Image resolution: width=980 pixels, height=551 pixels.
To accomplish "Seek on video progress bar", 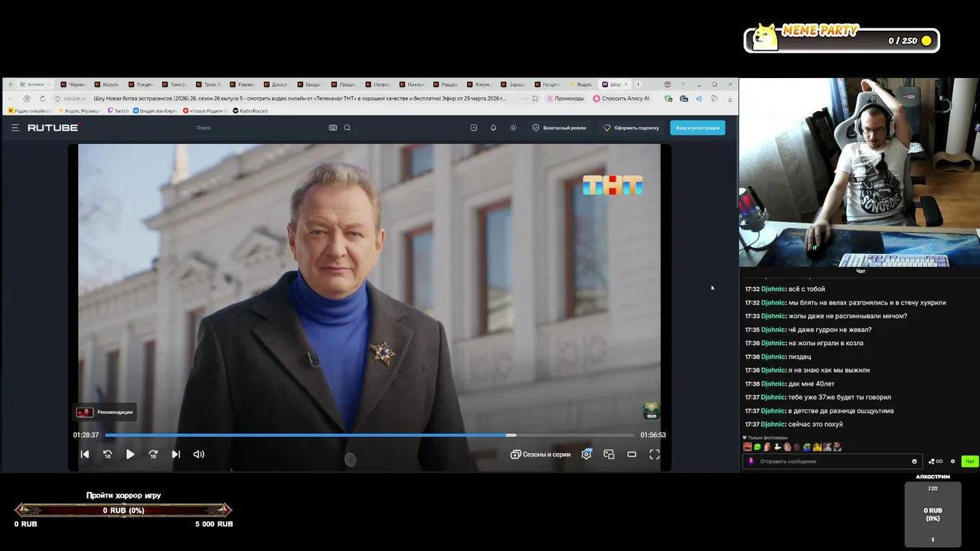I will tap(370, 435).
